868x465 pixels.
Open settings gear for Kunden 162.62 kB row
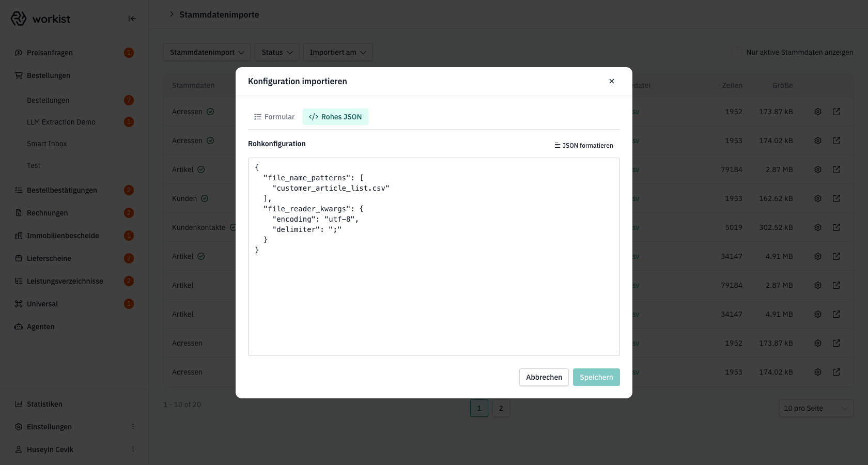[x=818, y=198]
